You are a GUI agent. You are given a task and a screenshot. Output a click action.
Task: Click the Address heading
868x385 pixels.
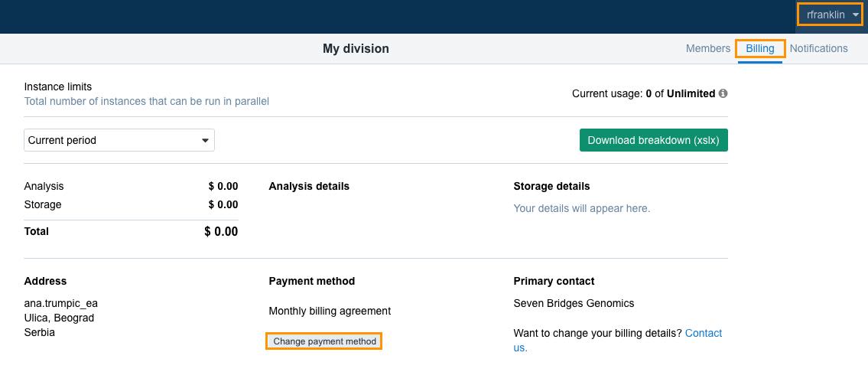click(x=45, y=282)
